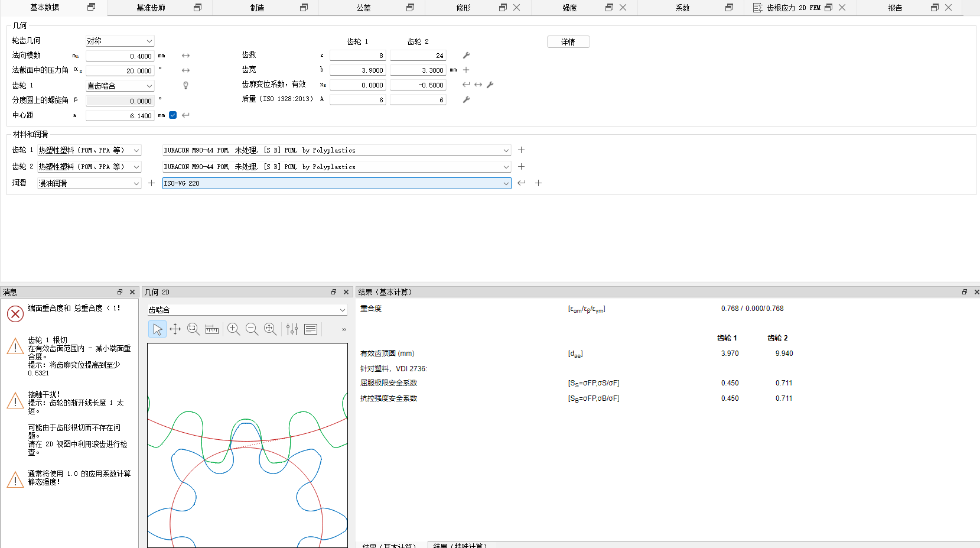The width and height of the screenshot is (980, 548).
Task: Toggle the 中心距 checkbox
Action: click(x=173, y=115)
